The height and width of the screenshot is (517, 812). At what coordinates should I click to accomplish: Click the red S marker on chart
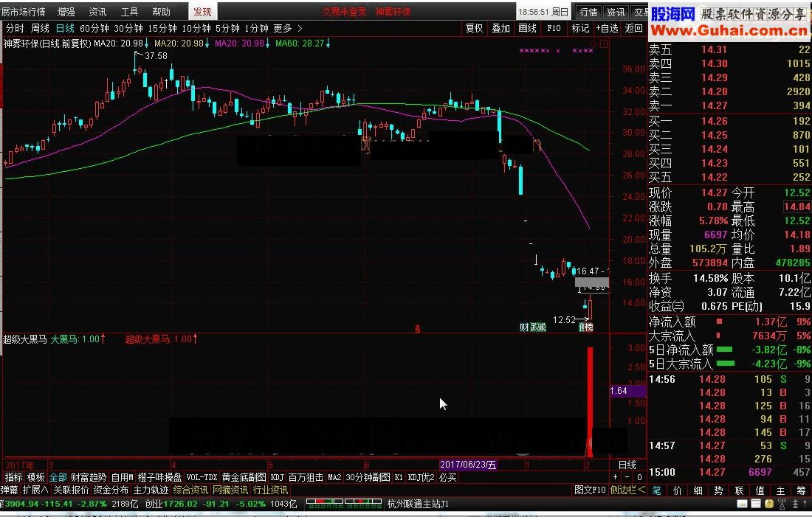417,329
